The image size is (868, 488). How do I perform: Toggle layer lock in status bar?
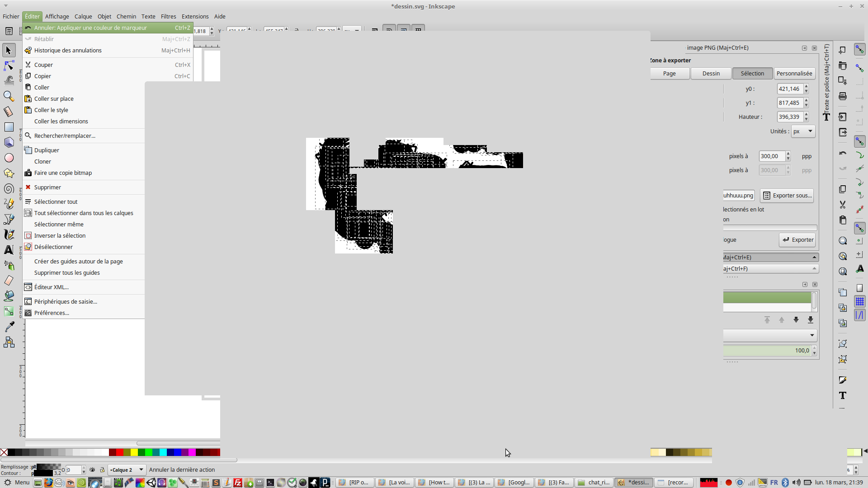[x=102, y=470]
